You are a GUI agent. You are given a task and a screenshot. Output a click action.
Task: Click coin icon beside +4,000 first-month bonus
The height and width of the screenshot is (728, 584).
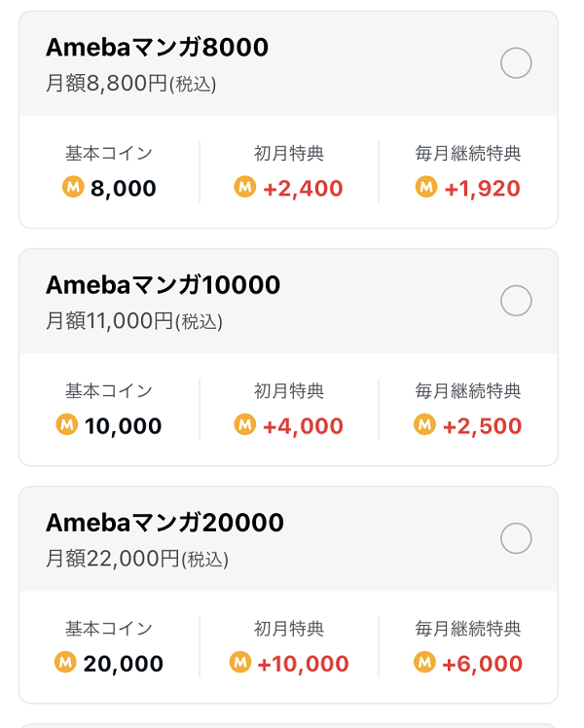click(x=245, y=424)
